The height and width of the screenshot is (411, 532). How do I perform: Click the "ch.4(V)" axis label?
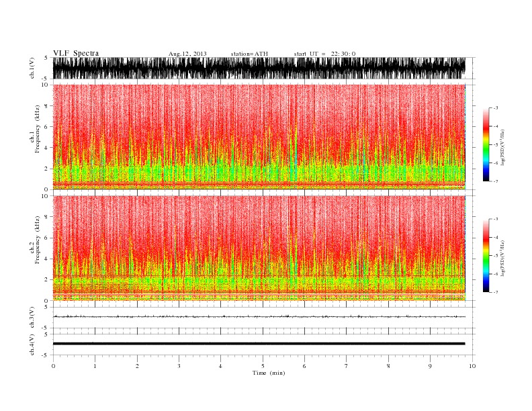pos(32,345)
